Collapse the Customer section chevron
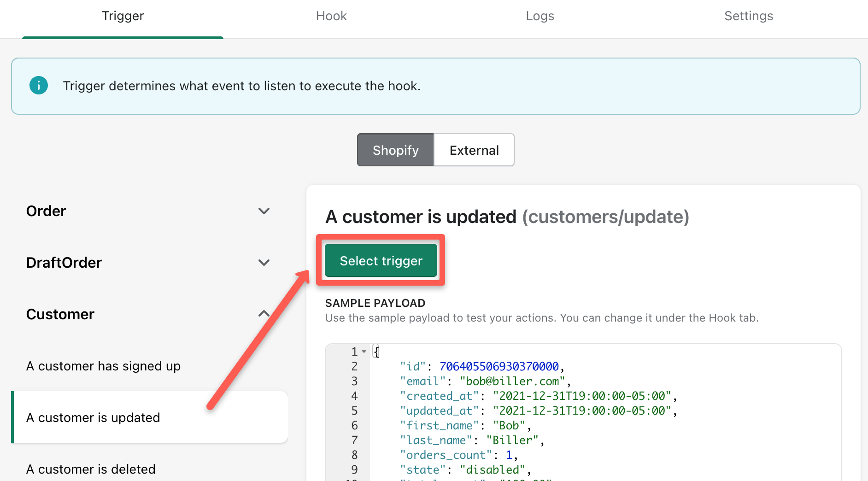868x481 pixels. pos(264,314)
